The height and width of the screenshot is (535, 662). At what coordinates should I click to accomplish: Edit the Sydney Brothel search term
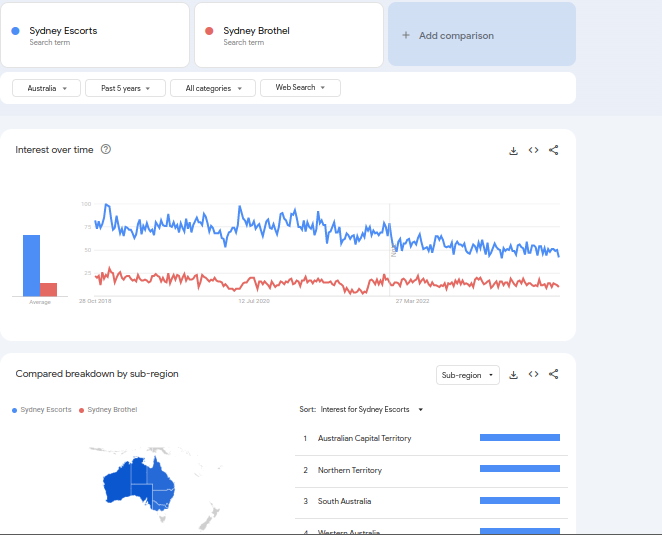[256, 31]
